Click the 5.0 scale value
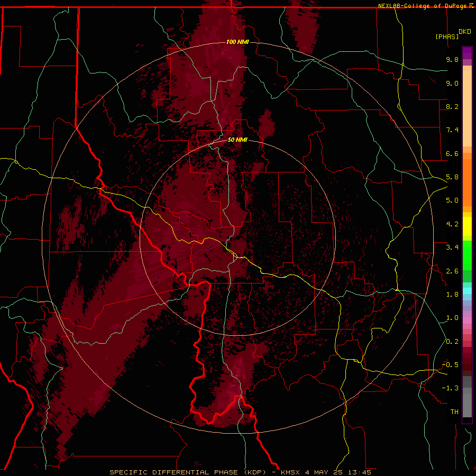Viewport: 476px width, 476px height. click(x=452, y=200)
